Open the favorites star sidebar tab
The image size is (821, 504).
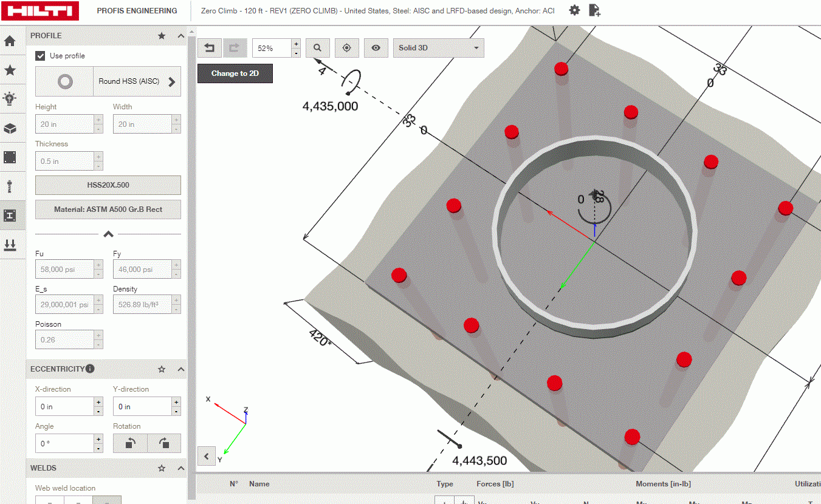click(10, 70)
